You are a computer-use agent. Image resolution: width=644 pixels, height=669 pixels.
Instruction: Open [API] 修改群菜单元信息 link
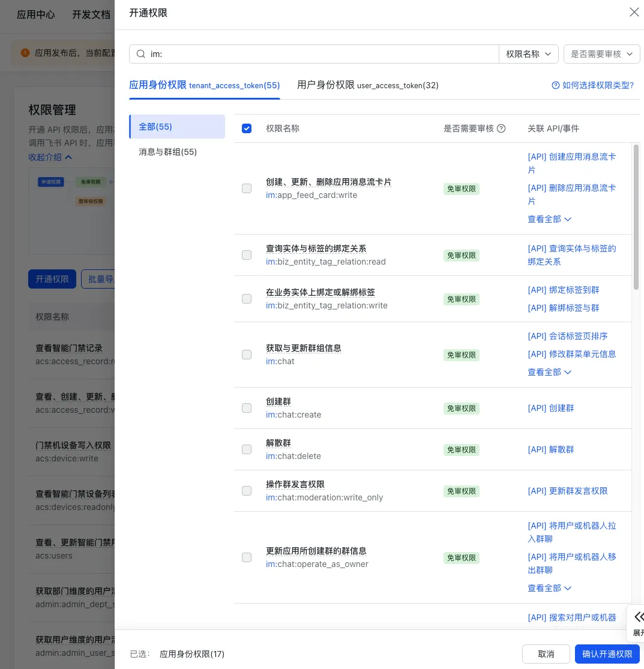tap(572, 353)
